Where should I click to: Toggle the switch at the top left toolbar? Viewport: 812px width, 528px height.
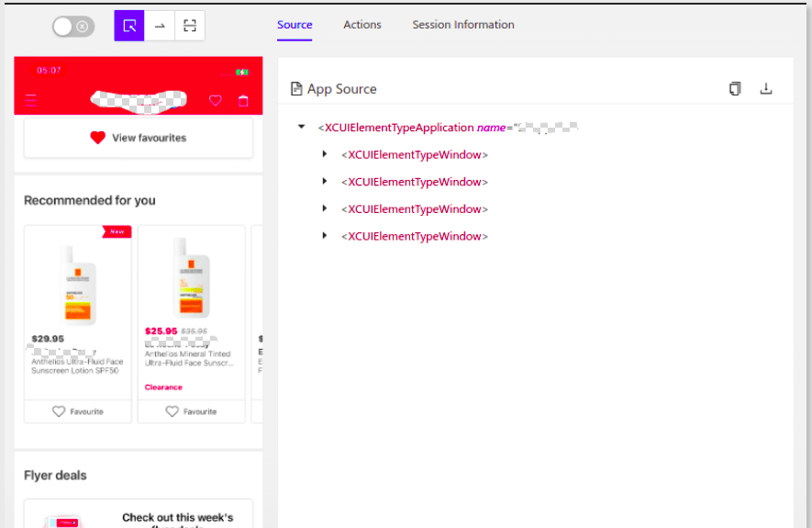[x=73, y=27]
